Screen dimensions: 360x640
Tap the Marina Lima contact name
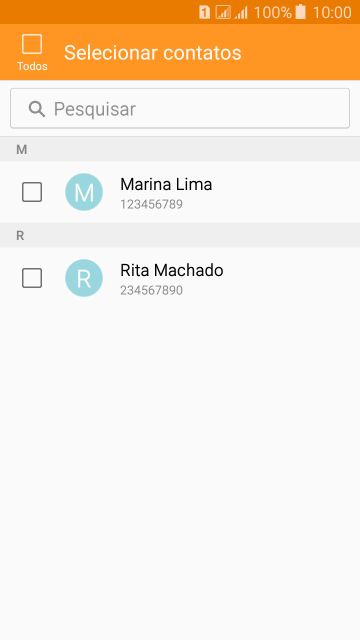click(166, 184)
